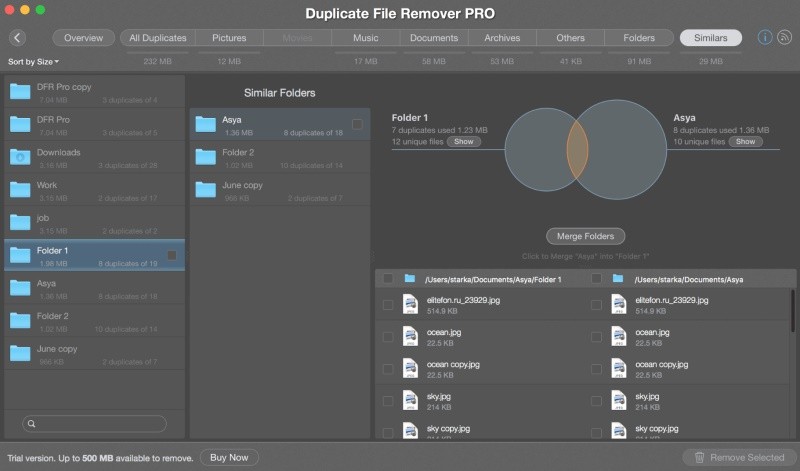Click the Asya folder icon in Similar Folders
This screenshot has width=800, height=471.
click(x=206, y=125)
